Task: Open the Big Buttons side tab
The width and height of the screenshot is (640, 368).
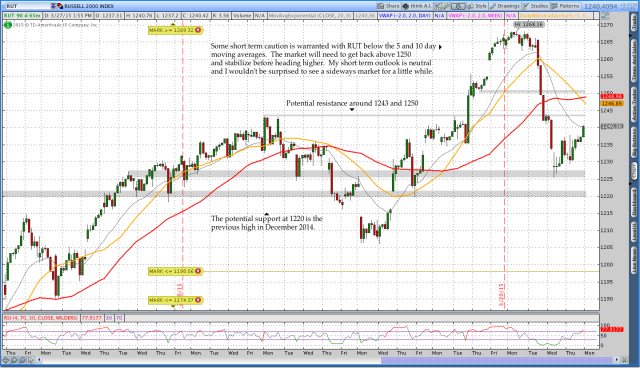Action: click(x=634, y=142)
